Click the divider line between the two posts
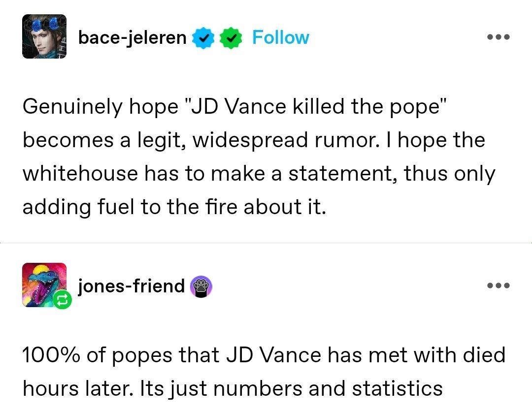532x412 pixels. (x=266, y=243)
